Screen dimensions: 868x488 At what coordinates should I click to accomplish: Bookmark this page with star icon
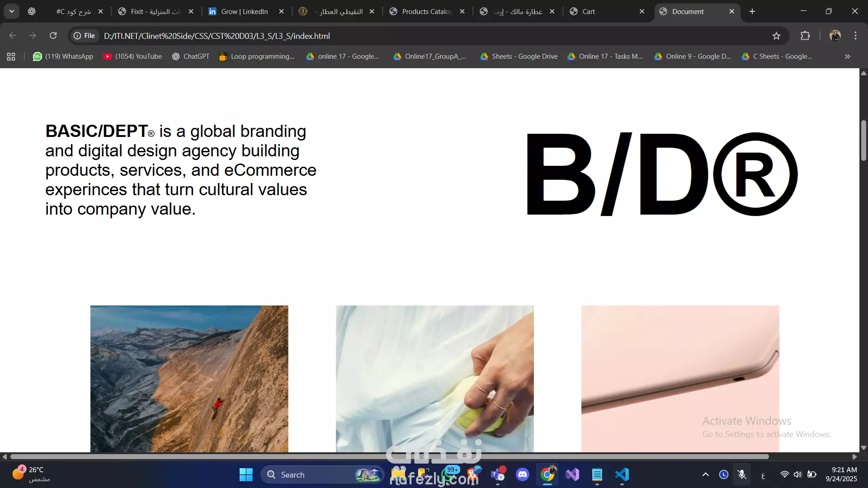776,36
